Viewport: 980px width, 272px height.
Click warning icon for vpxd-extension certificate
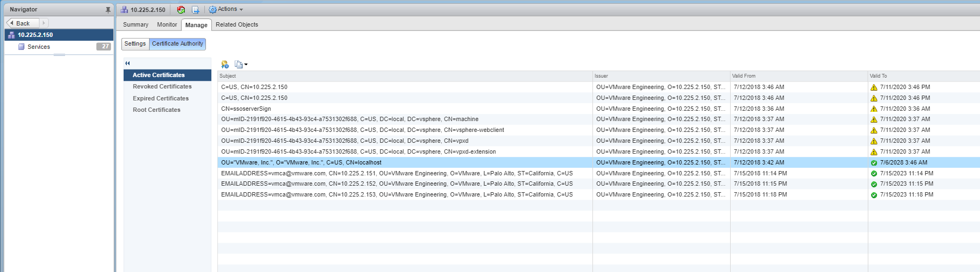click(874, 152)
